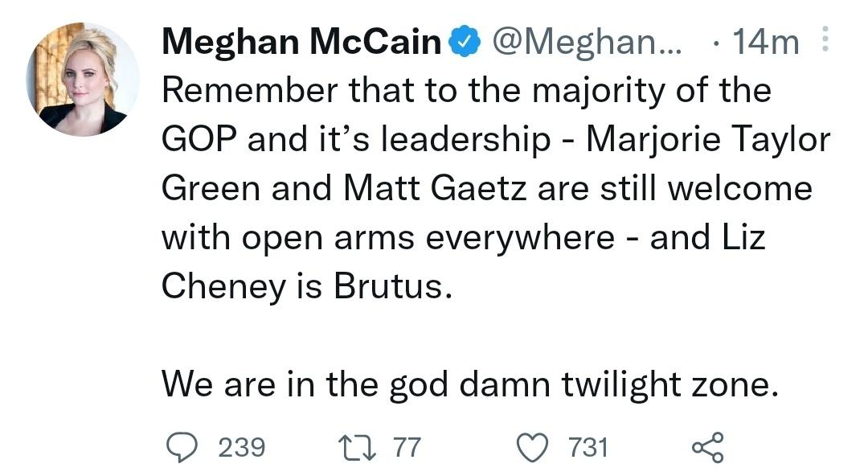Click the 239 replies count
The width and height of the screenshot is (868, 476).
coord(241,447)
